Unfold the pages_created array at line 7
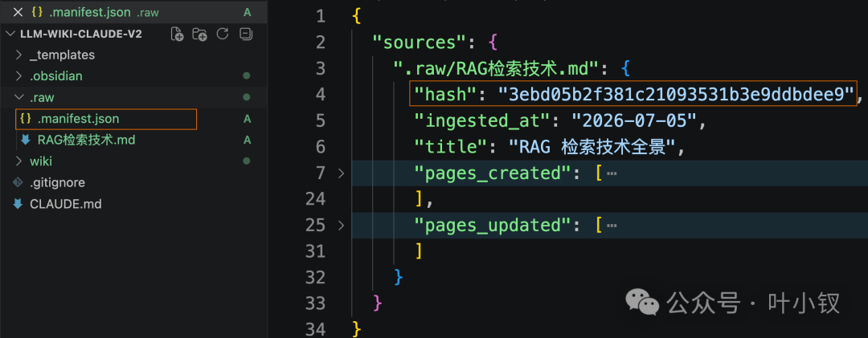The image size is (868, 338). tap(342, 173)
